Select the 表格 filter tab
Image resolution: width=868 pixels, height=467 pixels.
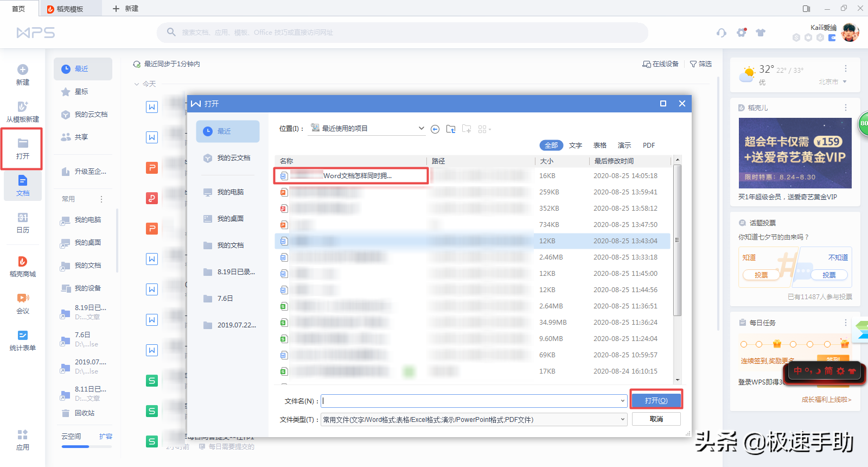(x=600, y=146)
